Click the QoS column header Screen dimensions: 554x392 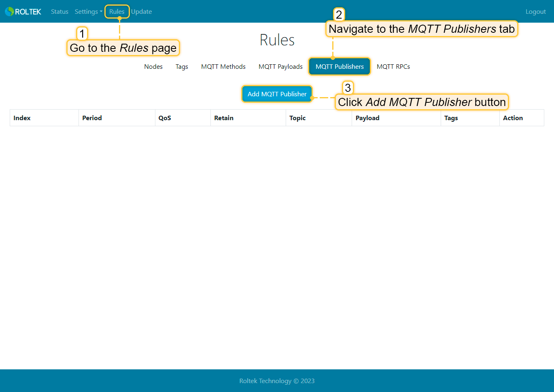(165, 118)
